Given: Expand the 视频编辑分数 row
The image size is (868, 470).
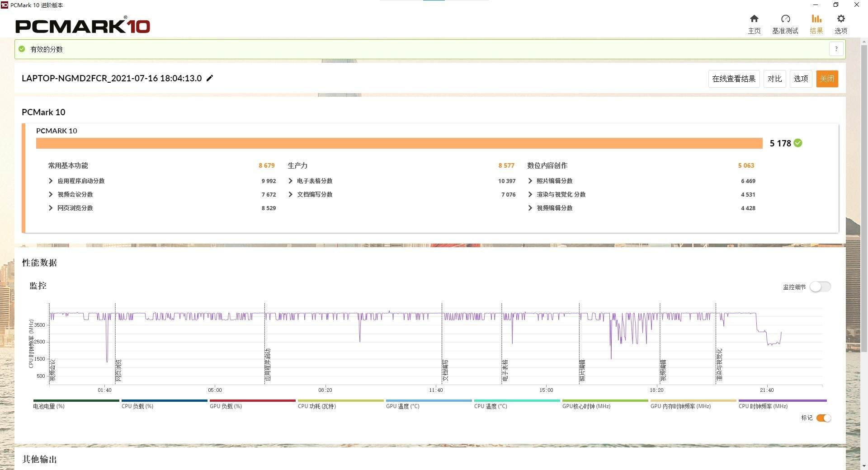Looking at the screenshot, I should (530, 208).
